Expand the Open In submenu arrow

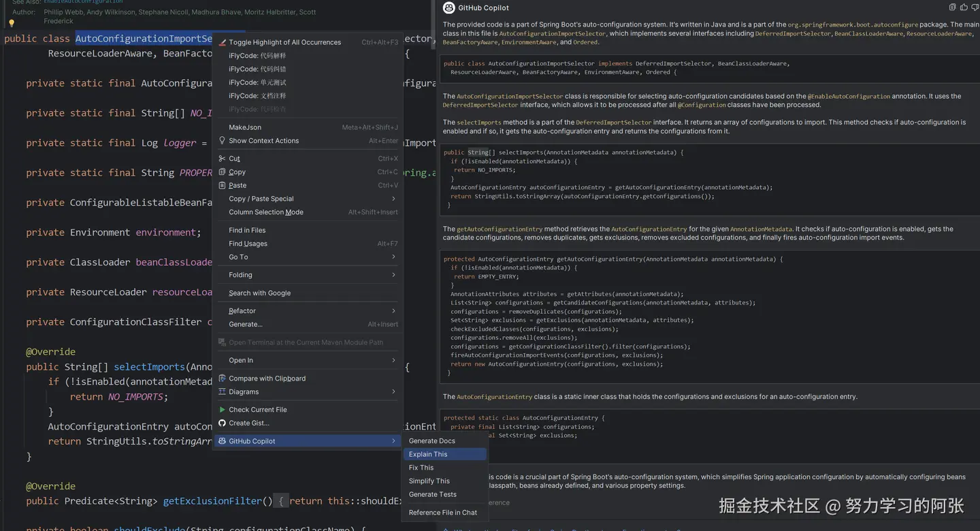pos(393,360)
